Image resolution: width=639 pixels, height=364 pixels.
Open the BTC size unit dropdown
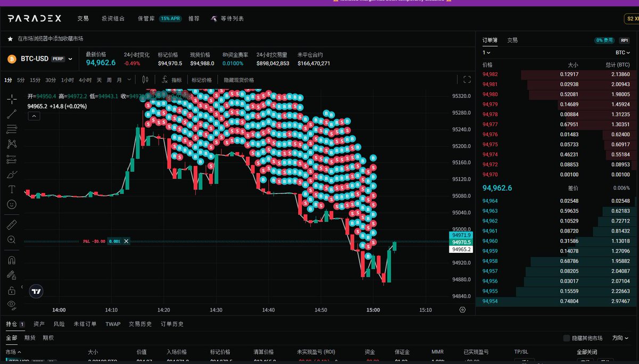coord(622,53)
